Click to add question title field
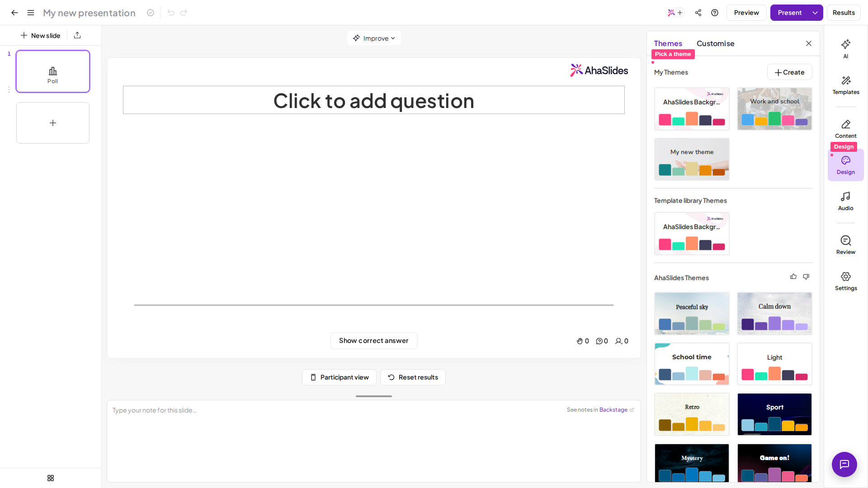The width and height of the screenshot is (868, 488). tap(374, 100)
